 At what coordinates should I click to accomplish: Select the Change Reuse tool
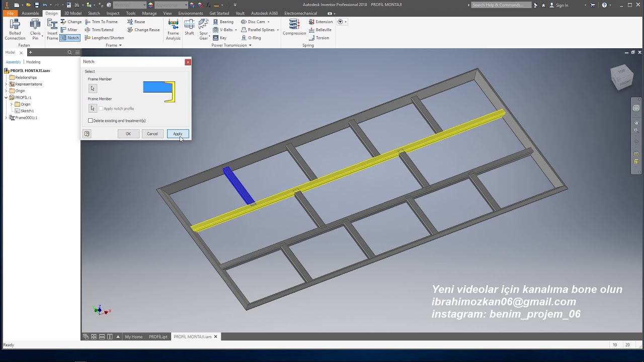(x=143, y=30)
